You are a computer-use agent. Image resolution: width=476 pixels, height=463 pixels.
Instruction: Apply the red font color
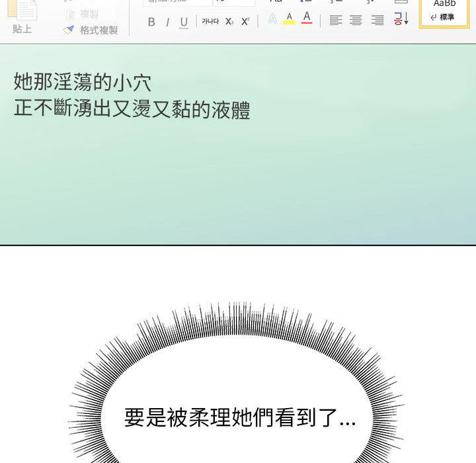tap(307, 18)
